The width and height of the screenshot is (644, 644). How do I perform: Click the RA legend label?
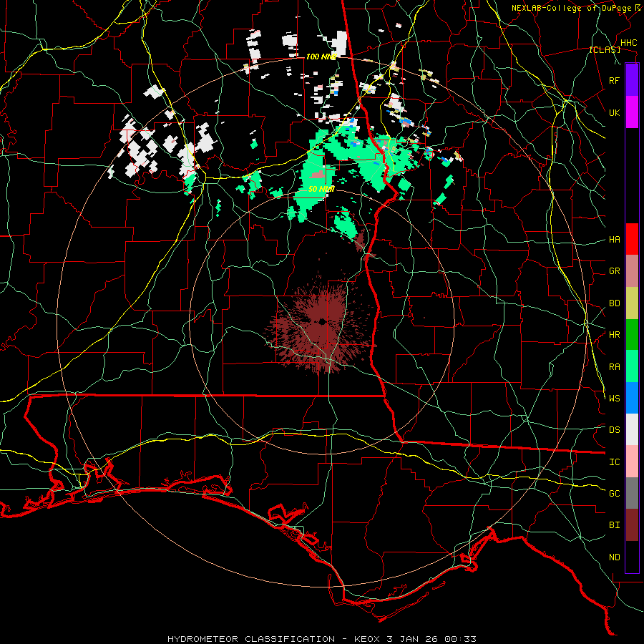coord(615,367)
